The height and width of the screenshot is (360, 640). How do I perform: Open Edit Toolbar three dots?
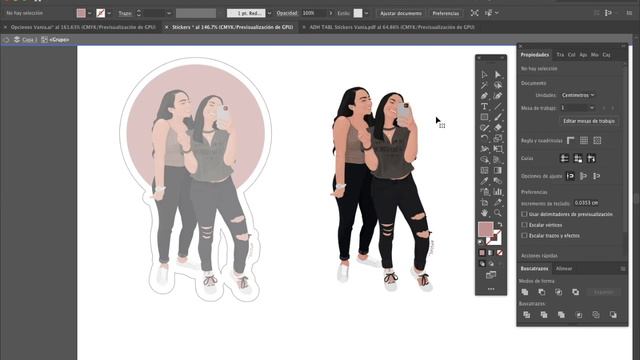(x=491, y=289)
